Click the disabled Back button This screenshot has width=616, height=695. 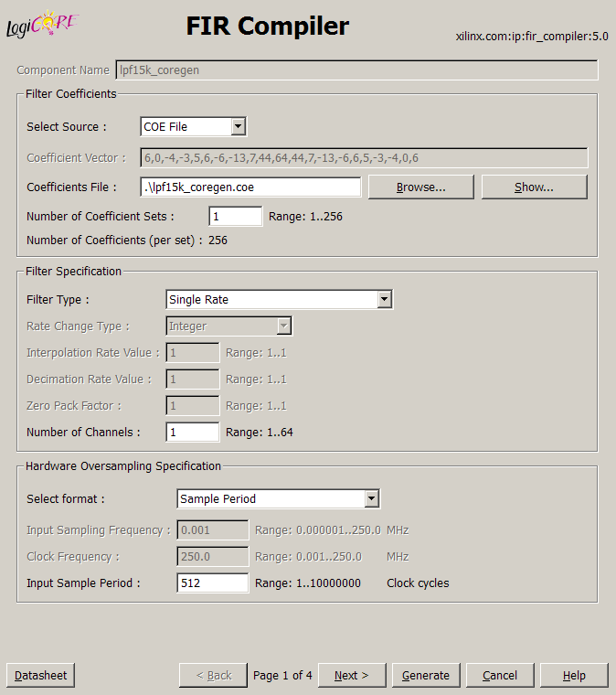click(213, 676)
